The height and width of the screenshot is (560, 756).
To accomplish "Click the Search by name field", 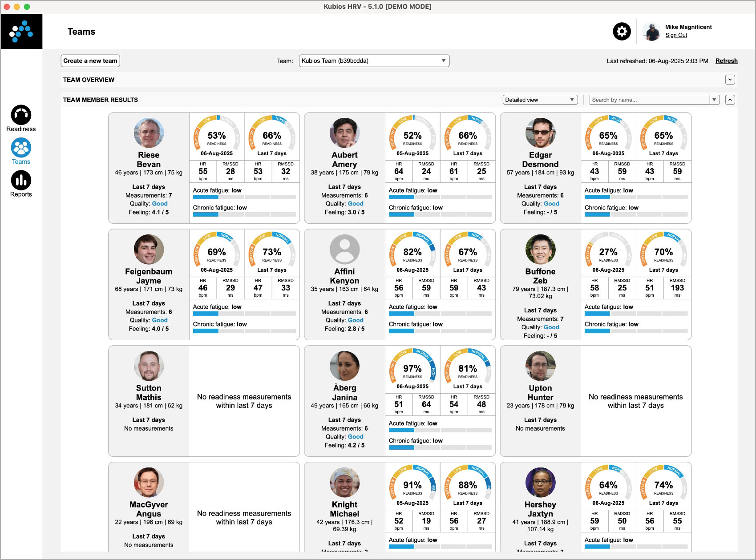I will pos(650,100).
